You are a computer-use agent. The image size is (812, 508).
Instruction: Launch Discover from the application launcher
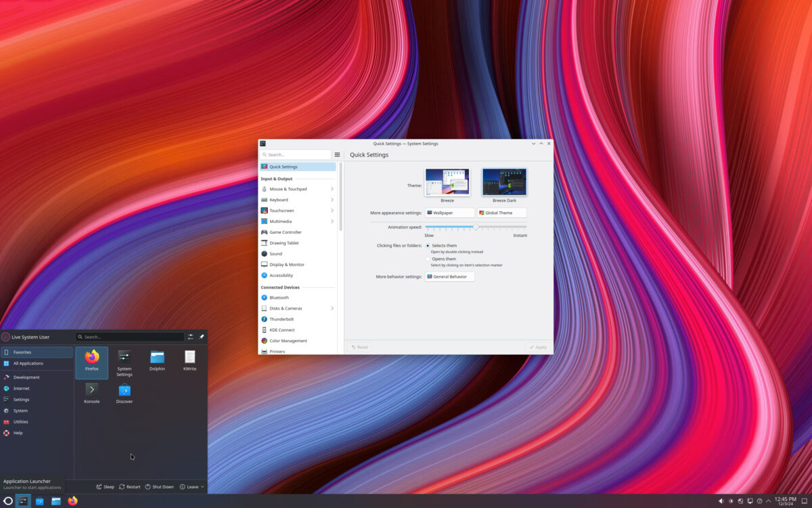124,391
